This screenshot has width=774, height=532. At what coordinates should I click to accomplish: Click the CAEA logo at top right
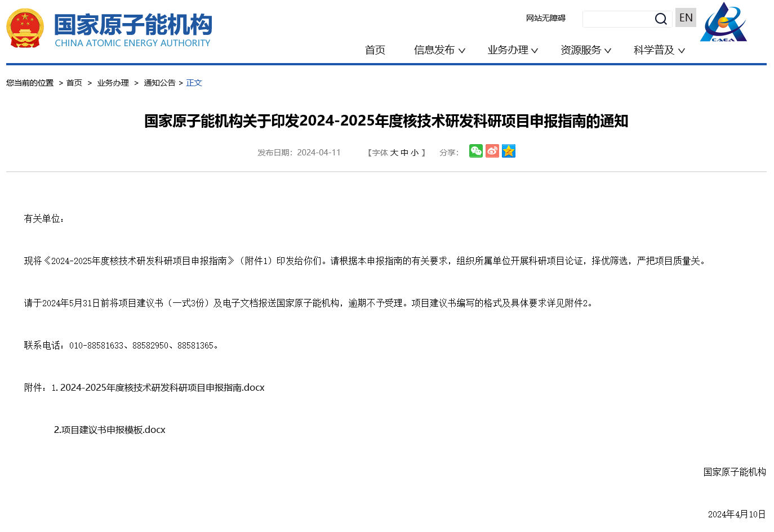pos(723,23)
